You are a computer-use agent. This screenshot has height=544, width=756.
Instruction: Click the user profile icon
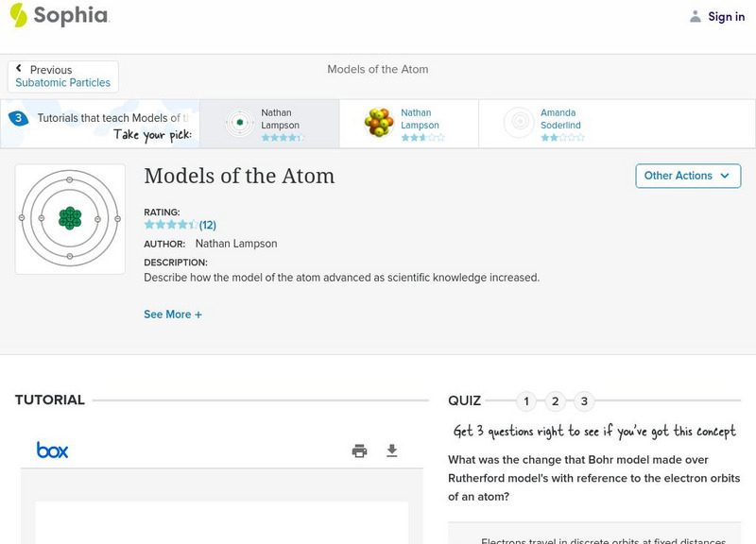(696, 16)
